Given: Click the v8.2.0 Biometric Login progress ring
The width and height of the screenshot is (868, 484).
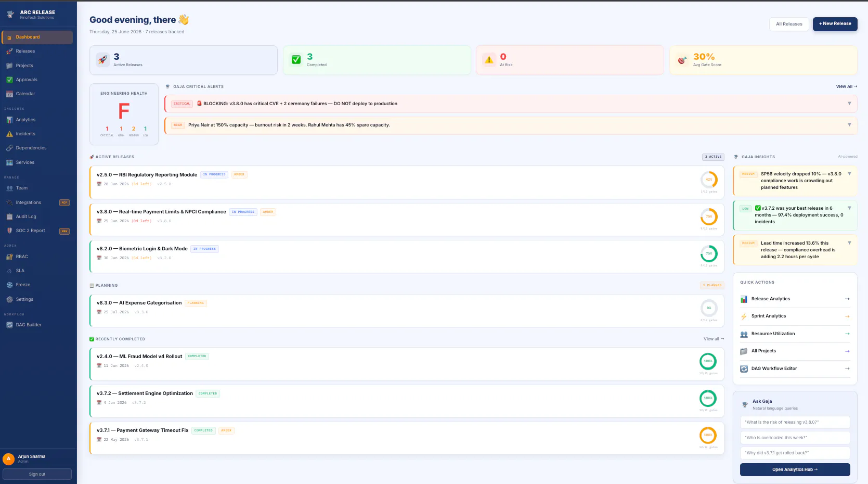Looking at the screenshot, I should coord(708,253).
